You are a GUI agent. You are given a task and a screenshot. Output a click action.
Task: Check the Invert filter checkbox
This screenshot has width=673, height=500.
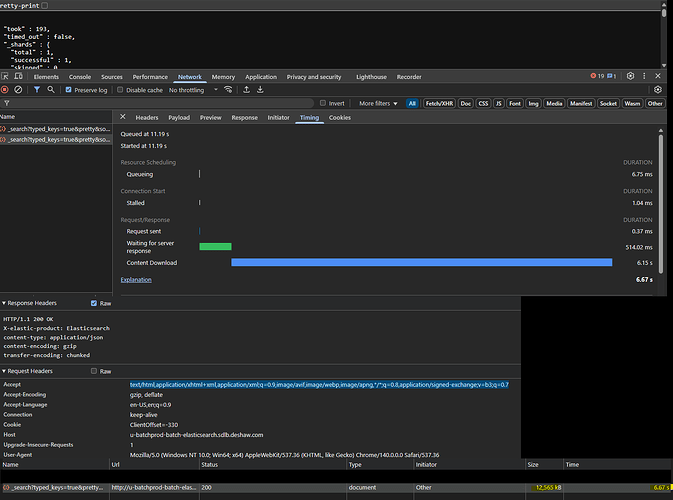pos(322,103)
